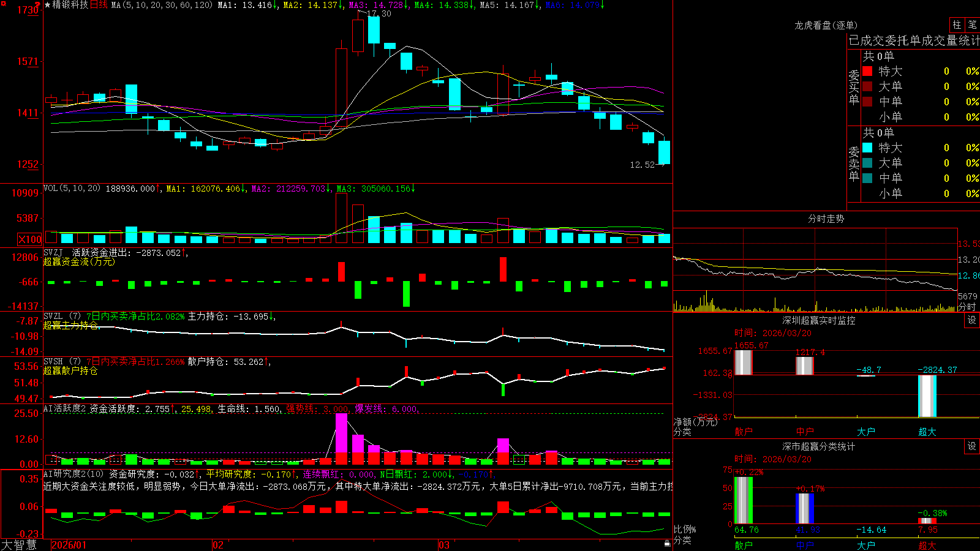
Task: Click the 中户 bar labeled 1217.4
Action: coord(804,366)
